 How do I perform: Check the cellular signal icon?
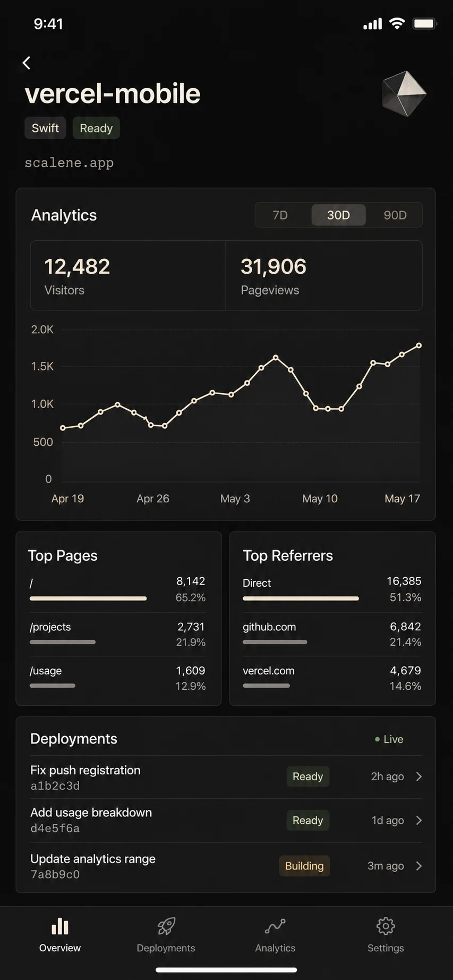tap(373, 23)
